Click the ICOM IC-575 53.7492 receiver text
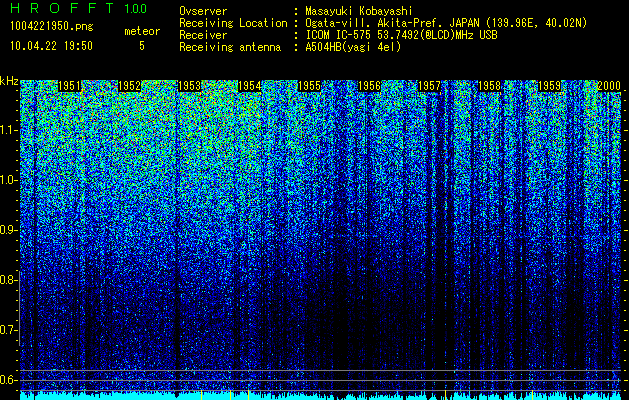The width and height of the screenshot is (629, 400). click(401, 35)
